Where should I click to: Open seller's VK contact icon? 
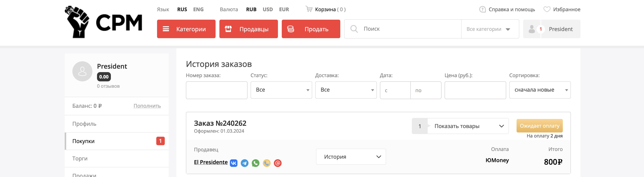coord(233,163)
